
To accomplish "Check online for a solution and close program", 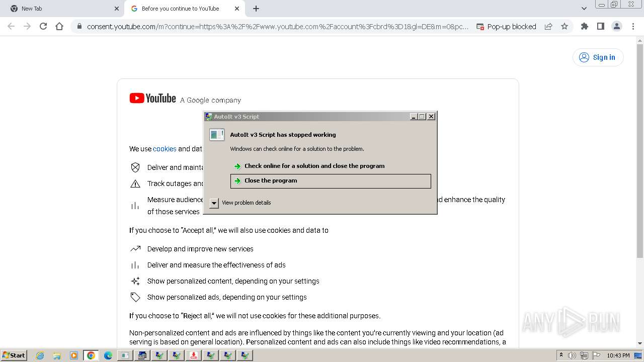I will [331, 166].
